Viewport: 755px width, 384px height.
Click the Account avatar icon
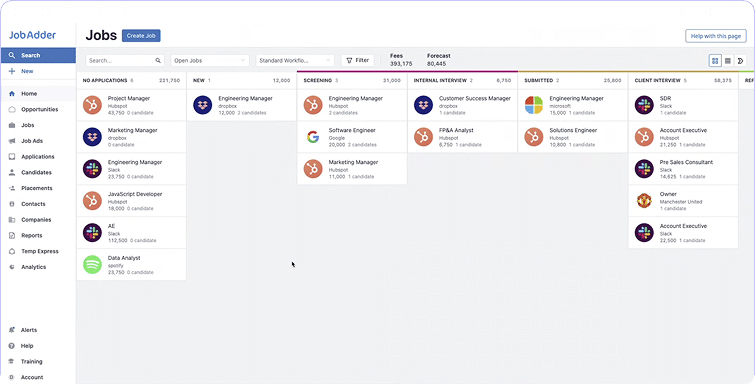click(12, 377)
